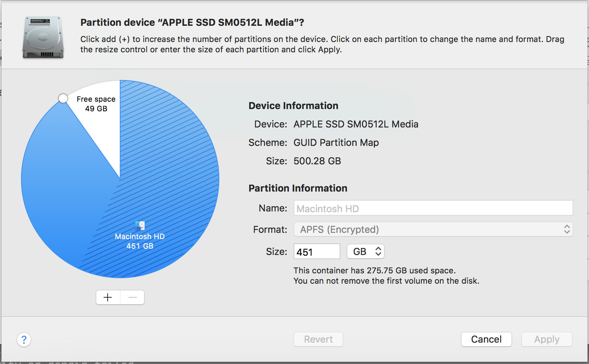Viewport: 589px width, 364px height.
Task: Click the Device Information heading
Action: [293, 106]
